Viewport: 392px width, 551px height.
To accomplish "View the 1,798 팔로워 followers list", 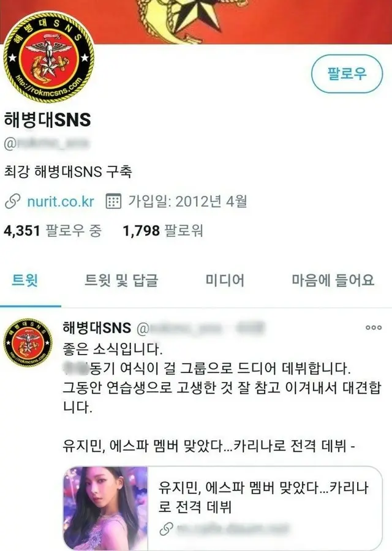I will click(x=163, y=231).
